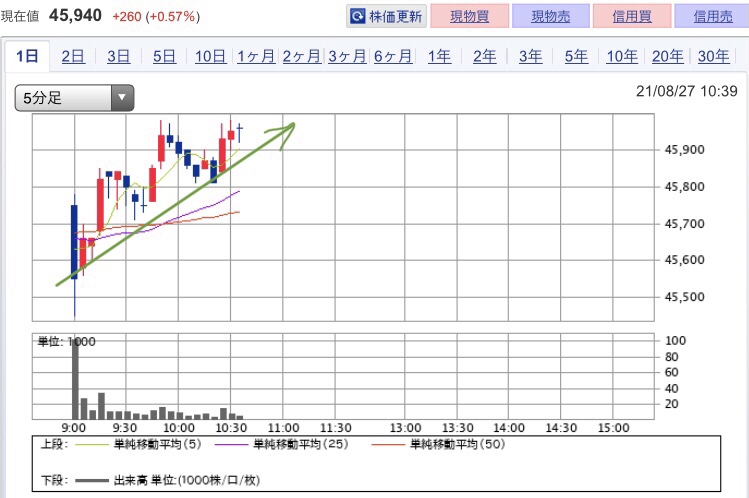The width and height of the screenshot is (749, 498).
Task: Click the 11:00 time axis label
Action: [283, 428]
